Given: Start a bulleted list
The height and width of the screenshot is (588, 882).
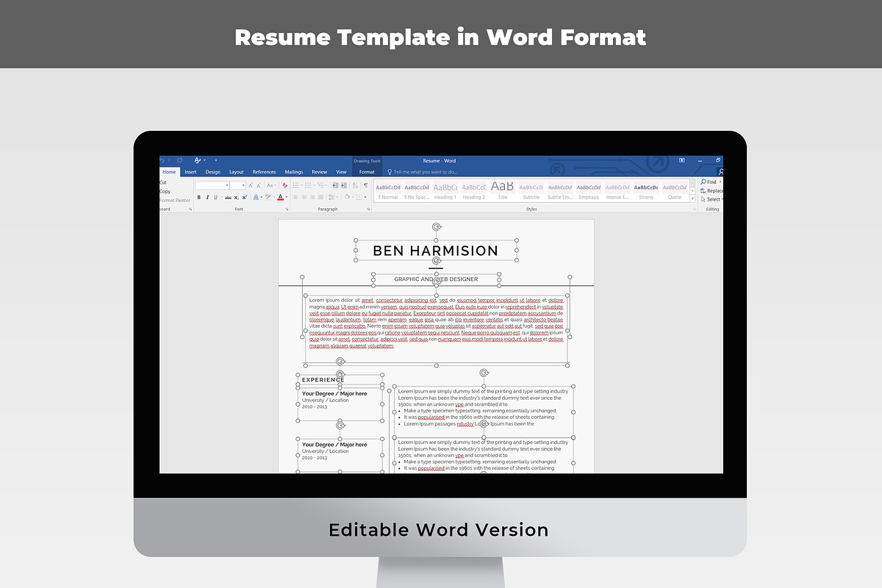Looking at the screenshot, I should pyautogui.click(x=295, y=185).
